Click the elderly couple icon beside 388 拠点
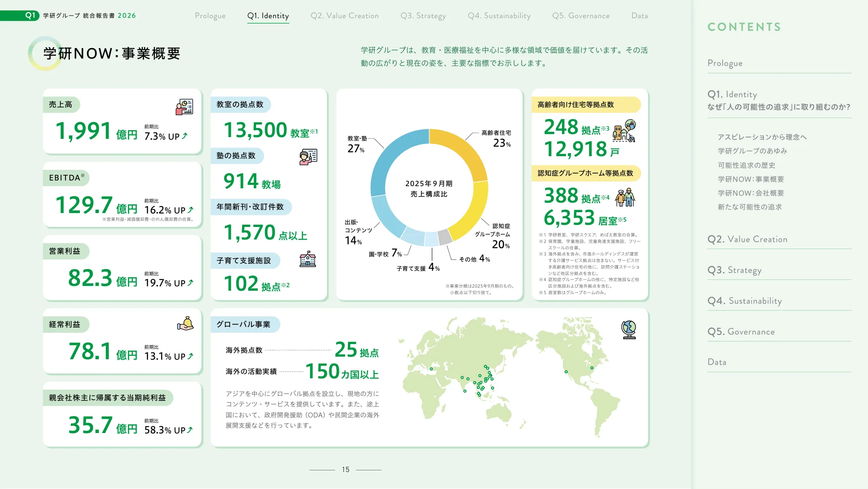 coord(625,197)
